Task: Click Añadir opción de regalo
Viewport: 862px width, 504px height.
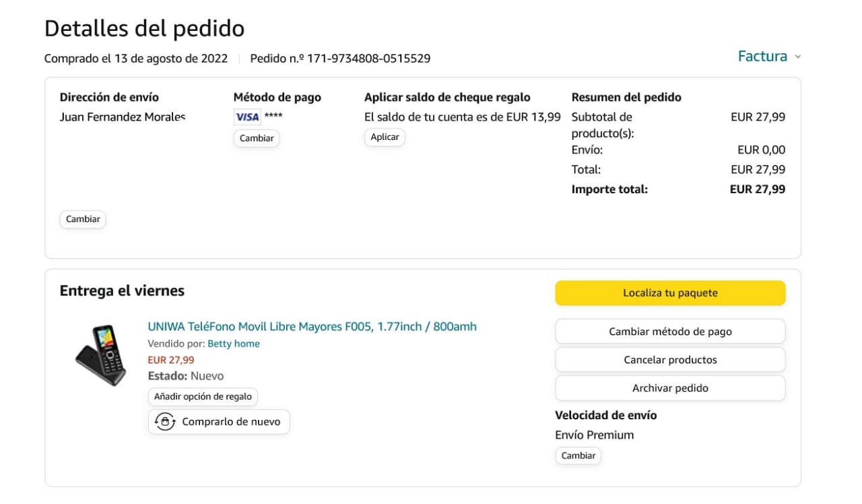Action: [x=203, y=396]
